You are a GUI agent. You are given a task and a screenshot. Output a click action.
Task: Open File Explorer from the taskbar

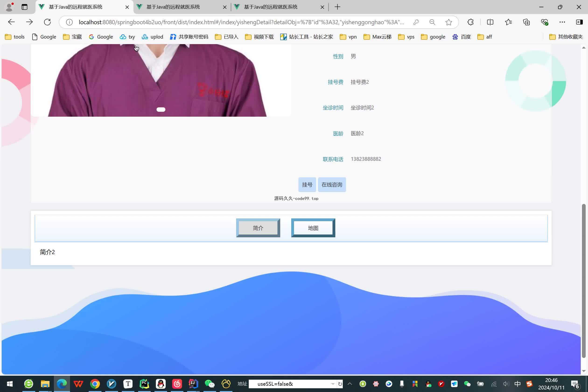click(x=45, y=384)
